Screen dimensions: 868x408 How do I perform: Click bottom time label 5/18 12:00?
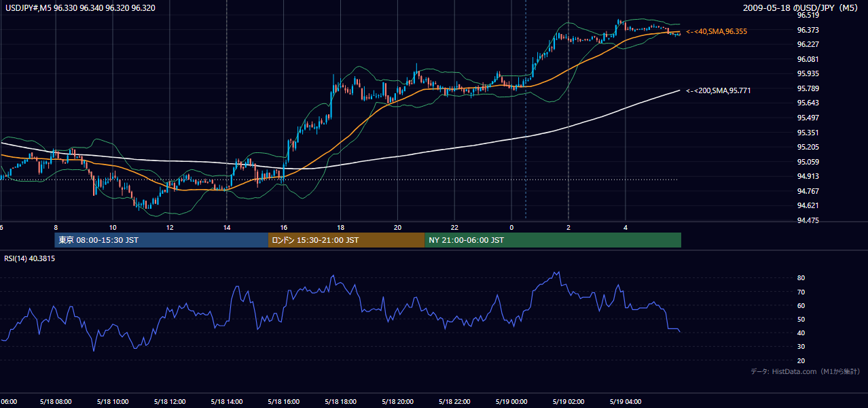click(x=170, y=401)
